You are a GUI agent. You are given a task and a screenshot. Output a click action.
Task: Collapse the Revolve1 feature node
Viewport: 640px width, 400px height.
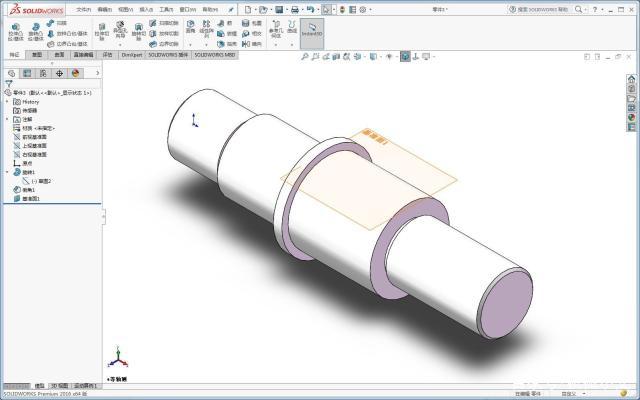pos(7,172)
